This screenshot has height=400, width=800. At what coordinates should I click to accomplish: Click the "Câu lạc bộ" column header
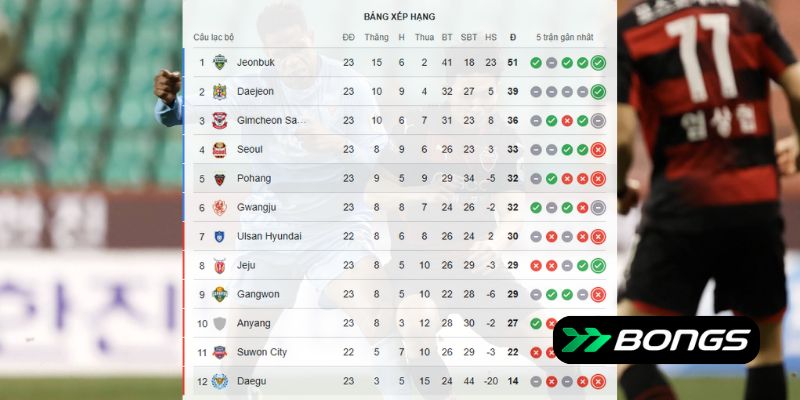point(214,38)
